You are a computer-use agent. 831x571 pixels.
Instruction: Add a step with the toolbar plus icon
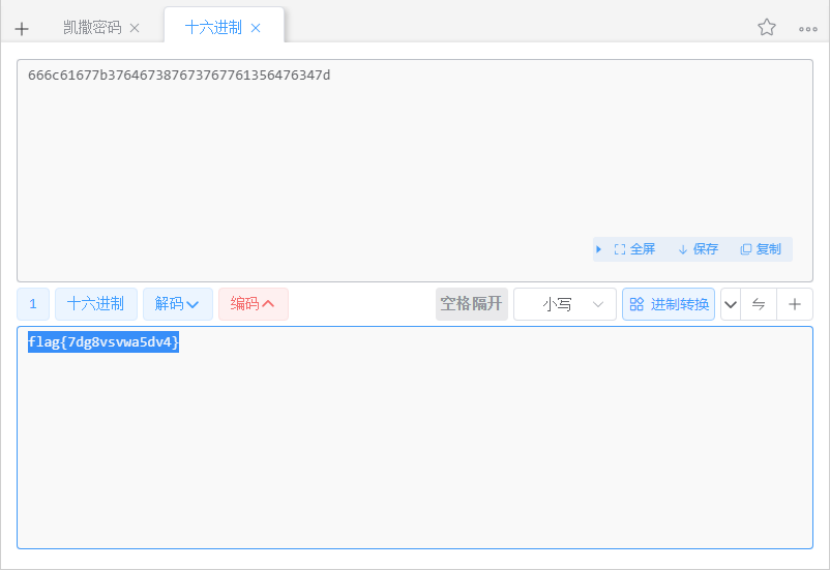point(794,304)
